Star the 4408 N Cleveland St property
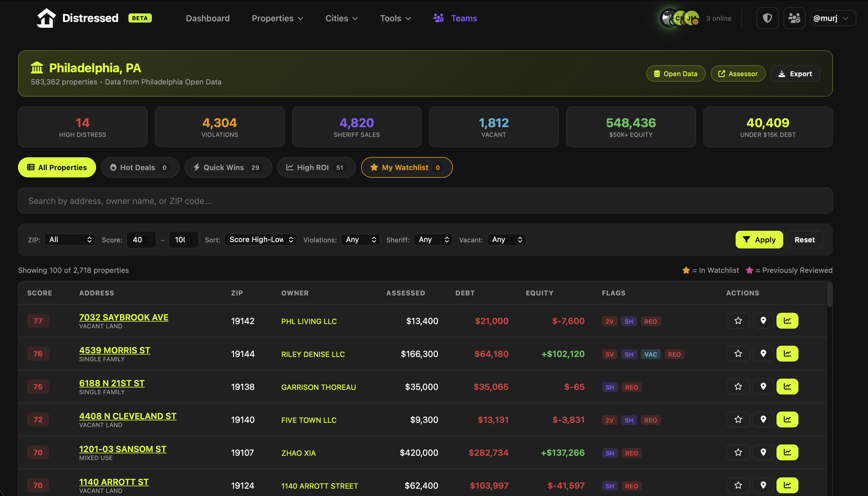Screen dimensions: 868x496 [738, 419]
